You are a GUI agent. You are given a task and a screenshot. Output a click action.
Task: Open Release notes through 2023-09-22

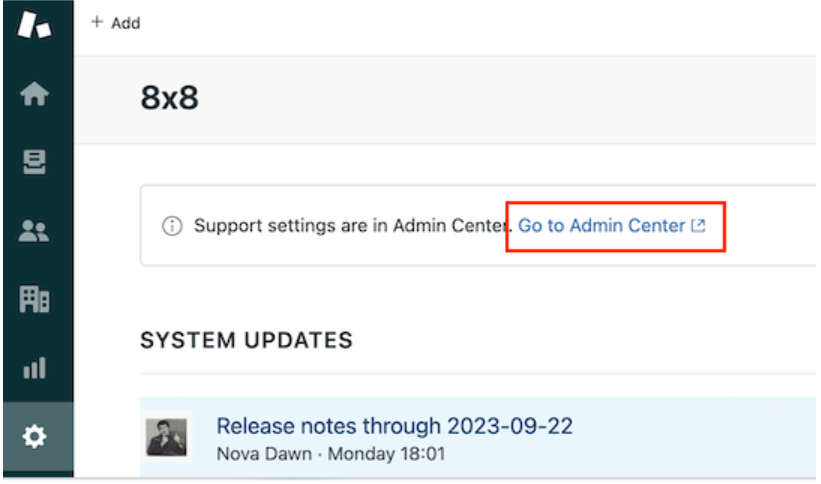(x=394, y=426)
